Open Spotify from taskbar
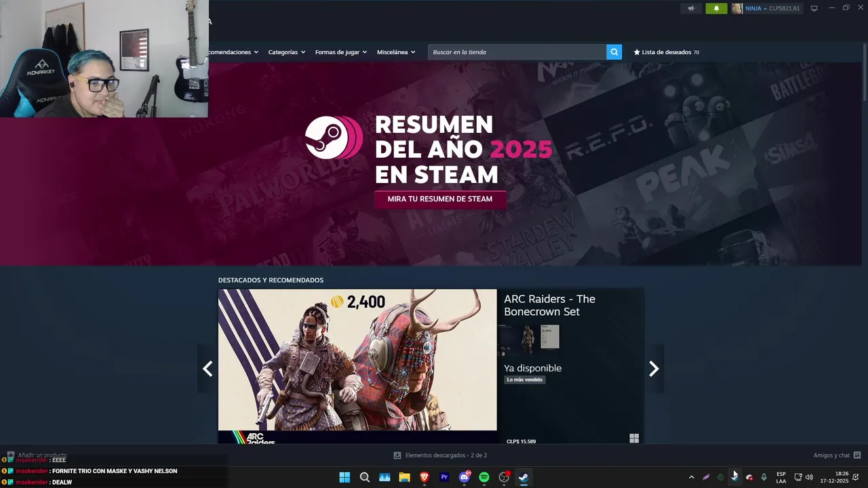868x488 pixels. pyautogui.click(x=484, y=477)
